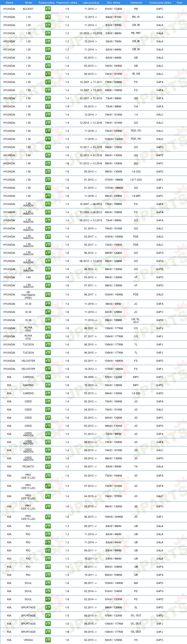Click the Opis column header
The height and width of the screenshot is (644, 187).
(x=179, y=2)
